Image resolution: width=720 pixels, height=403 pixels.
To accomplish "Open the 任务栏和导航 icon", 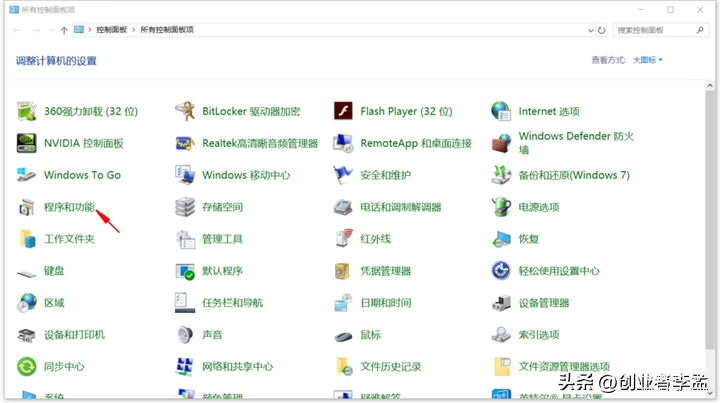I will point(185,302).
